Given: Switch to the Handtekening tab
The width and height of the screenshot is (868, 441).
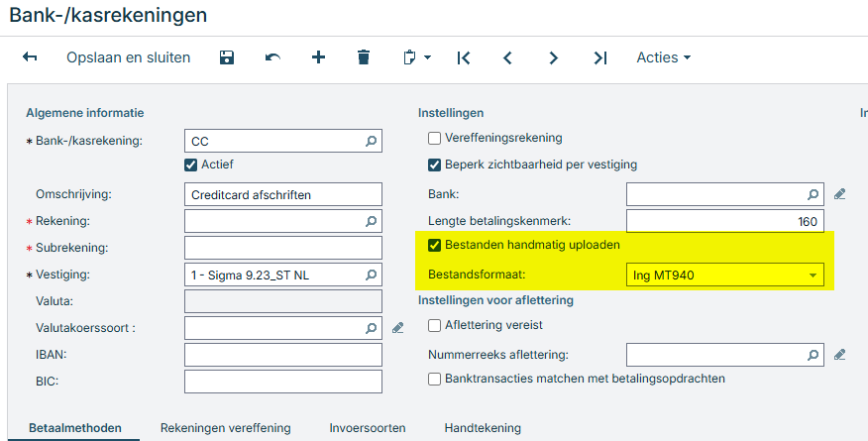Looking at the screenshot, I should click(483, 428).
